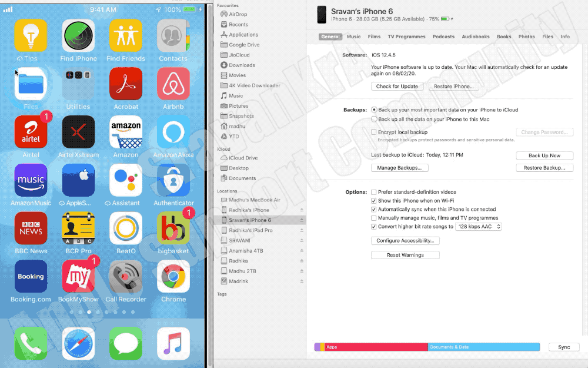588x368 pixels.
Task: Open the Airbnb app
Action: 173,84
